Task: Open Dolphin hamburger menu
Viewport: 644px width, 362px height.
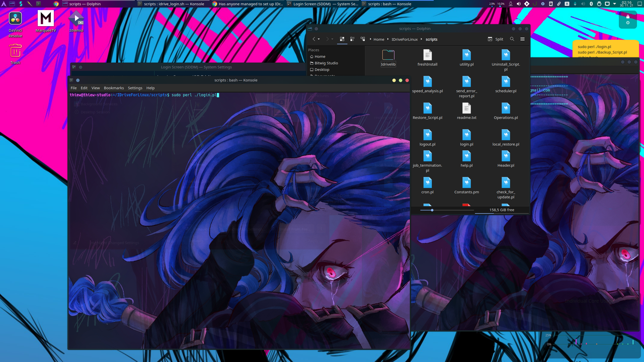Action: [522, 39]
